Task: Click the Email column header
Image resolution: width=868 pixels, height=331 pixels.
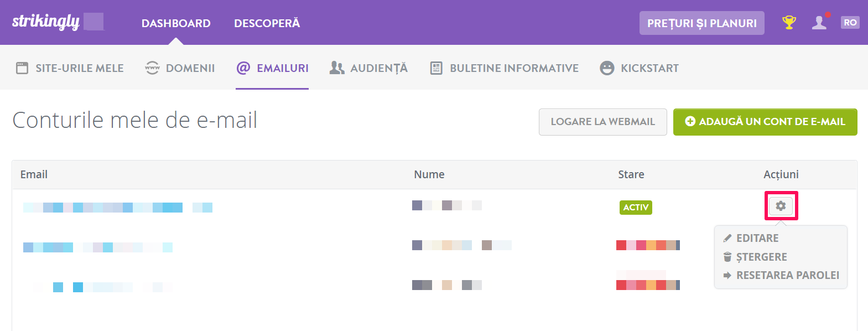Action: pyautogui.click(x=34, y=174)
